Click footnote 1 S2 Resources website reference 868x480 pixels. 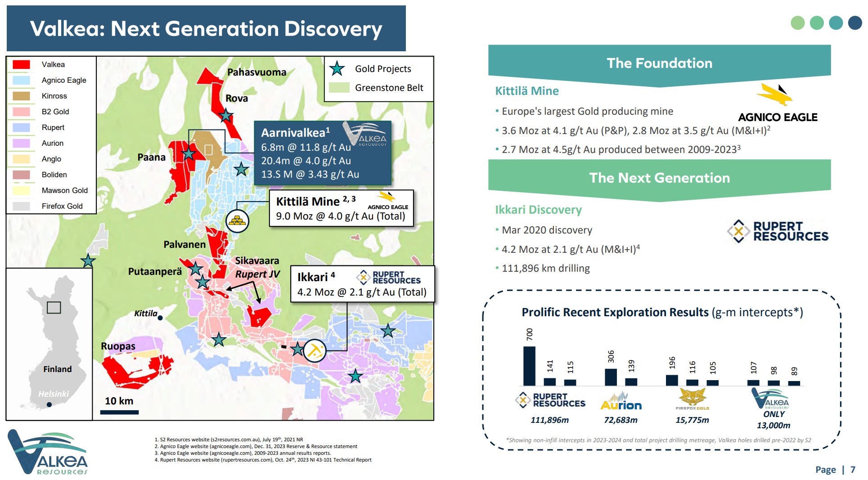(229, 440)
